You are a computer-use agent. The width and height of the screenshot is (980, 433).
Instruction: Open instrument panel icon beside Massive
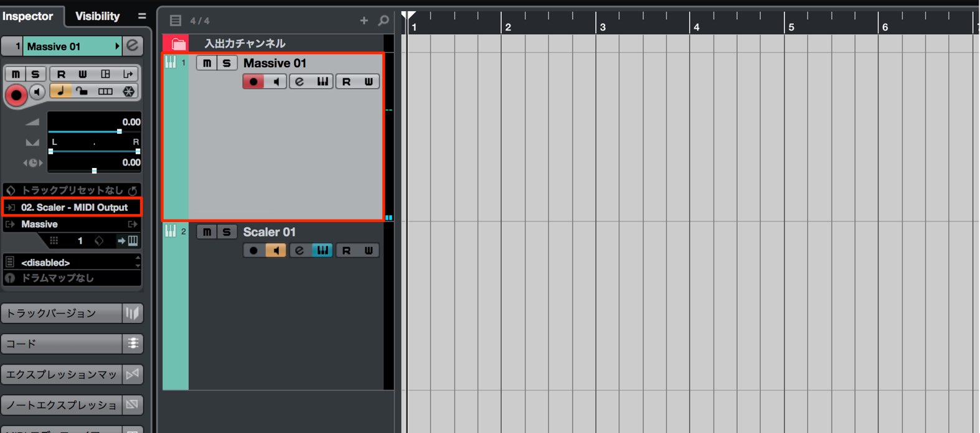pos(133,224)
